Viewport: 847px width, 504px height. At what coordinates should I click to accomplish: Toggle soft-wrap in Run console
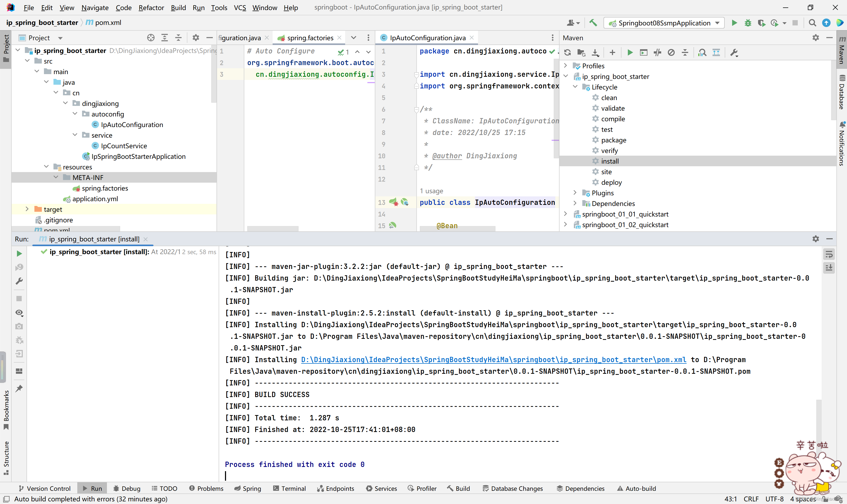point(829,254)
